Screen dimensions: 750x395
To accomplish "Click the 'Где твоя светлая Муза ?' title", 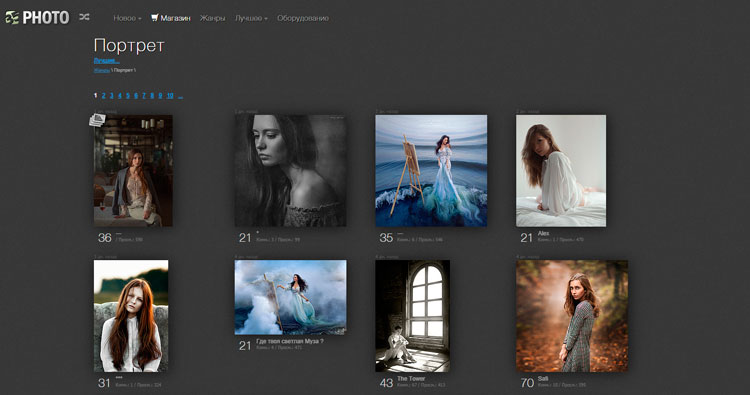I will coord(290,341).
